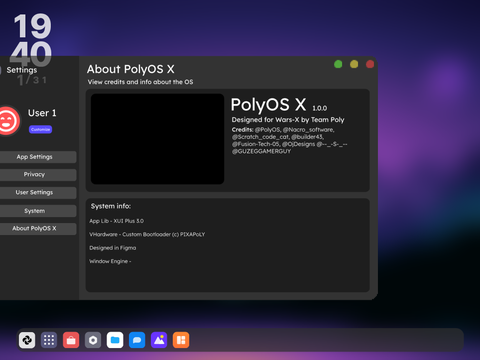The width and height of the screenshot is (480, 360).
Task: Select the System section in sidebar
Action: point(37,211)
